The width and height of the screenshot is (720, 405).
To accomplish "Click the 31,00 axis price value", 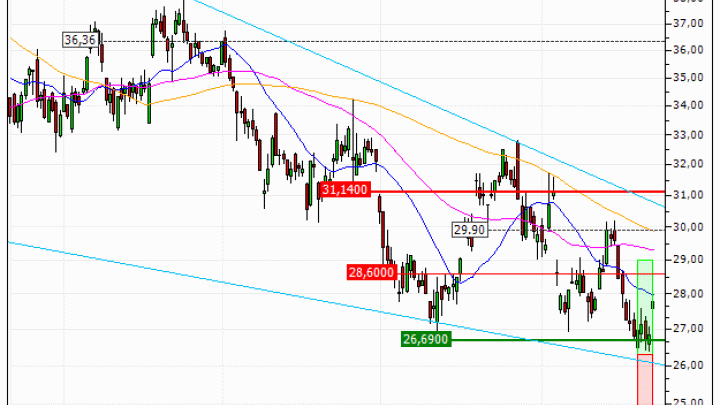I will (688, 195).
